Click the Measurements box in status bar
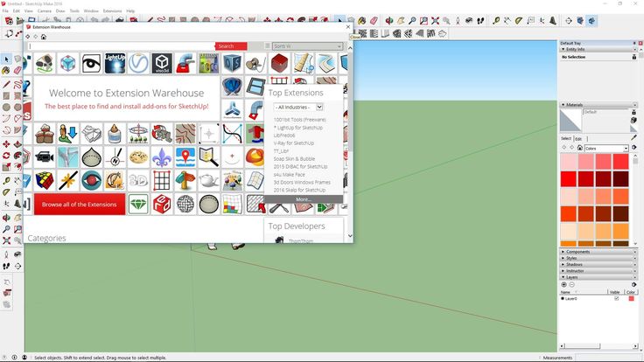Viewport: 644px width, 362px height. coord(608,358)
